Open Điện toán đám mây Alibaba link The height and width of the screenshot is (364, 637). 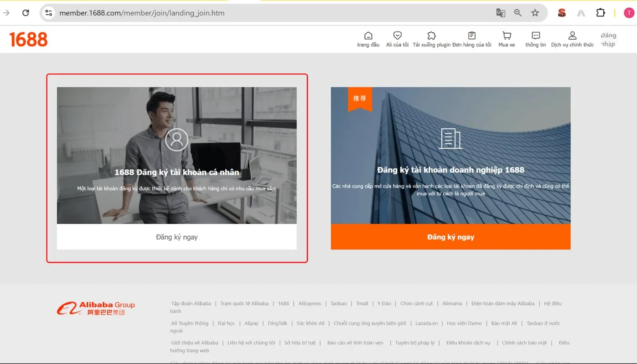[503, 303]
